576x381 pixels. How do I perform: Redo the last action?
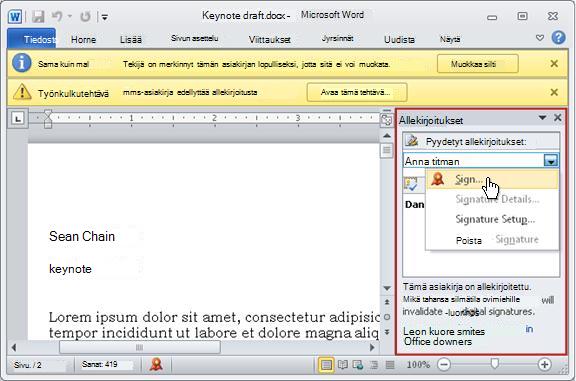pyautogui.click(x=85, y=17)
